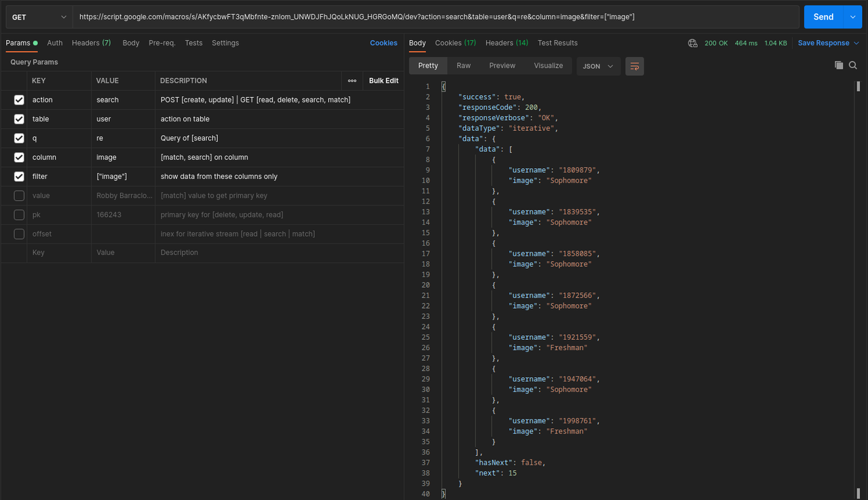This screenshot has height=500, width=868.
Task: Toggle word wrap in the response body
Action: pos(635,66)
